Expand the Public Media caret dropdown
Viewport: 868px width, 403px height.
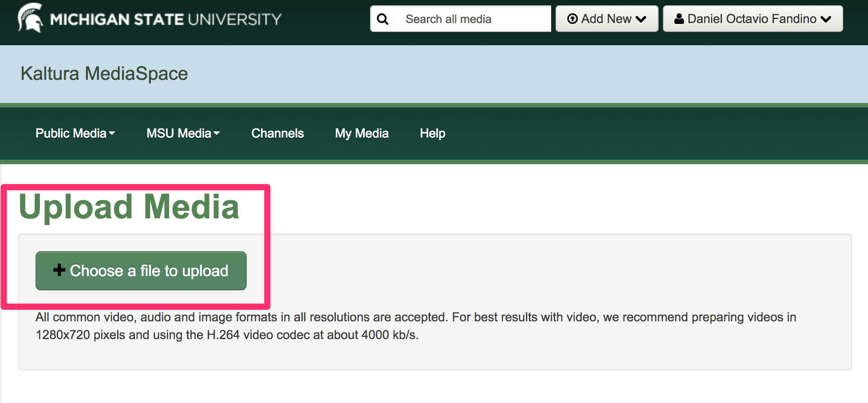pyautogui.click(x=112, y=133)
